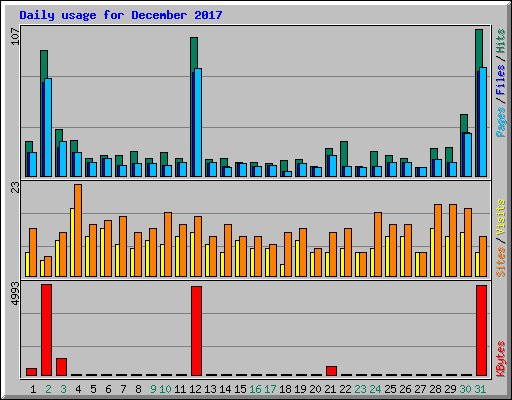This screenshot has height=400, width=512.
Task: Click the Files legend label
Action: (x=500, y=80)
